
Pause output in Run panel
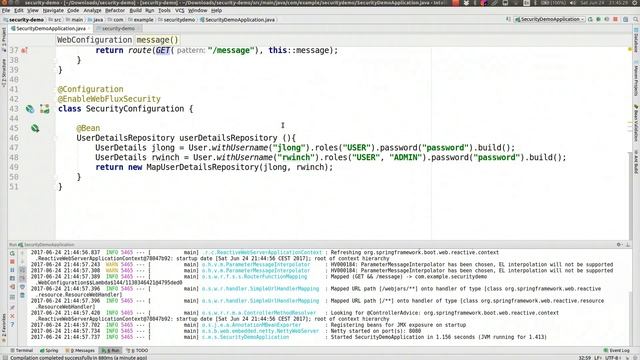coord(12,270)
